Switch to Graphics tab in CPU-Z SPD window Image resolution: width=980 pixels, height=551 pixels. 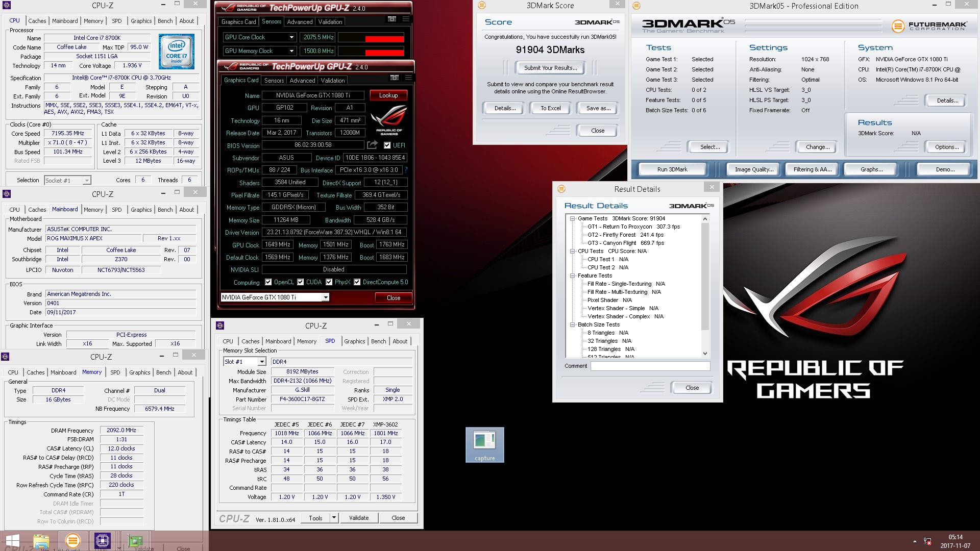(354, 341)
